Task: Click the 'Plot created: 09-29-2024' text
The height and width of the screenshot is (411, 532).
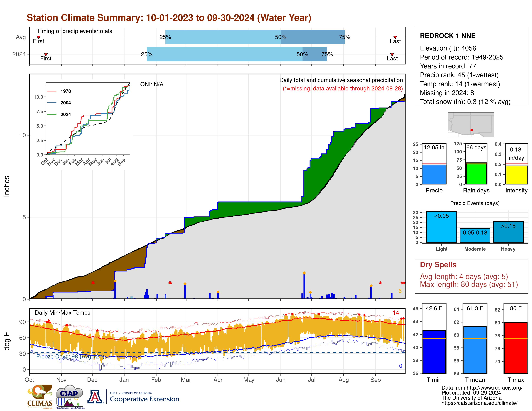Action: point(471,393)
